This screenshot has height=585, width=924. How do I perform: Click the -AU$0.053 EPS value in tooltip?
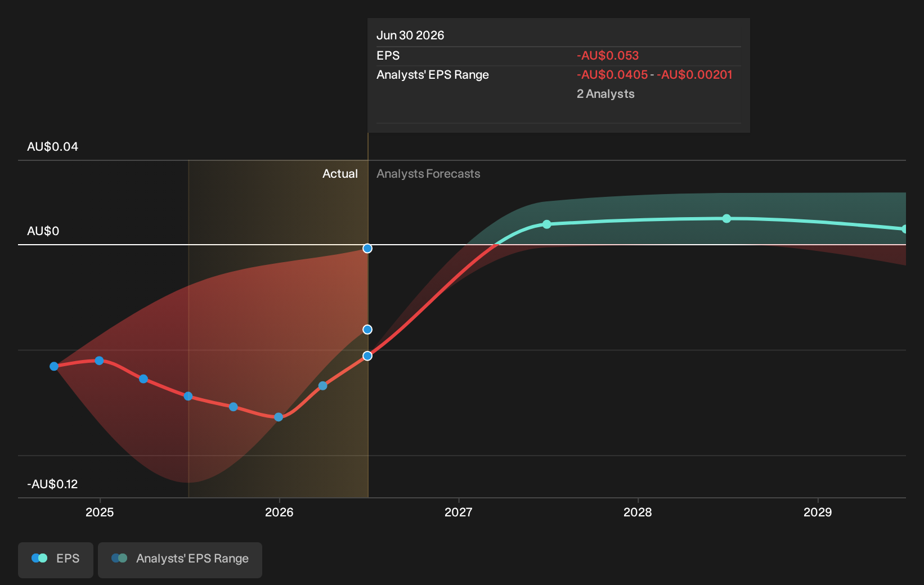click(608, 56)
